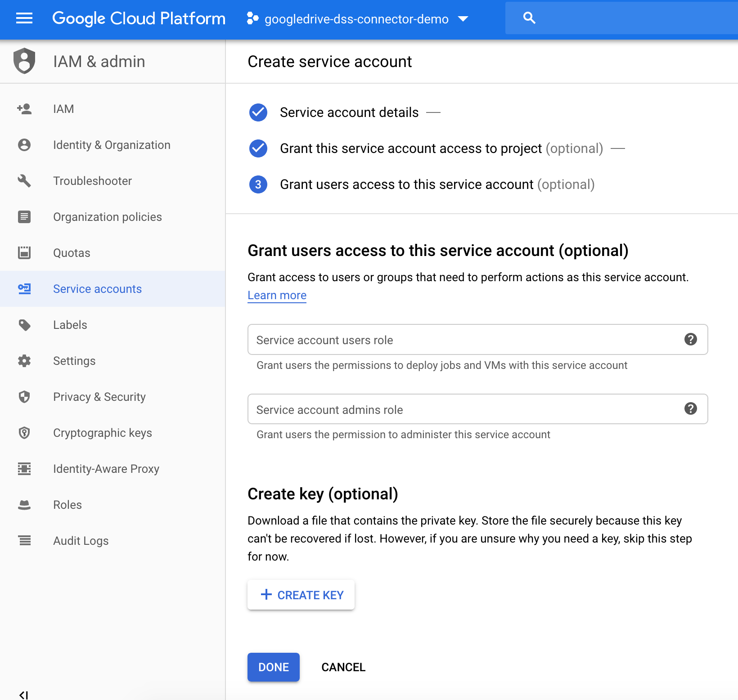The image size is (738, 700).
Task: Click the project hexagon icon
Action: [252, 18]
